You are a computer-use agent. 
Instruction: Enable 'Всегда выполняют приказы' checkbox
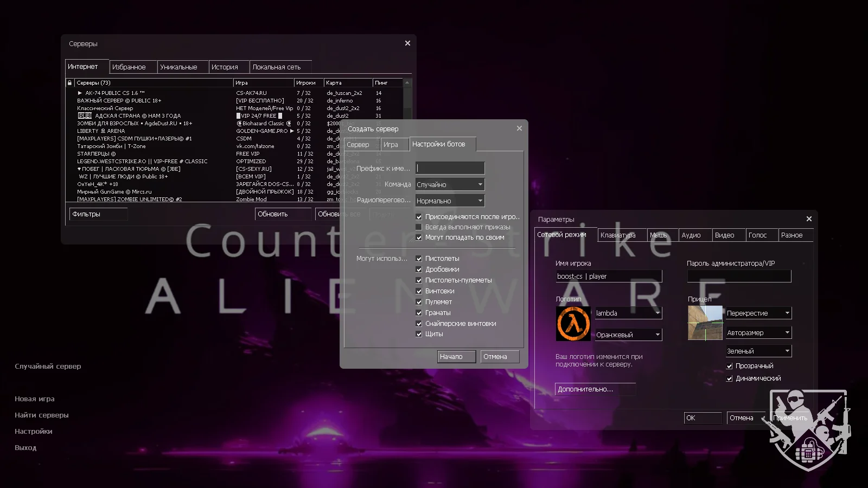(419, 227)
